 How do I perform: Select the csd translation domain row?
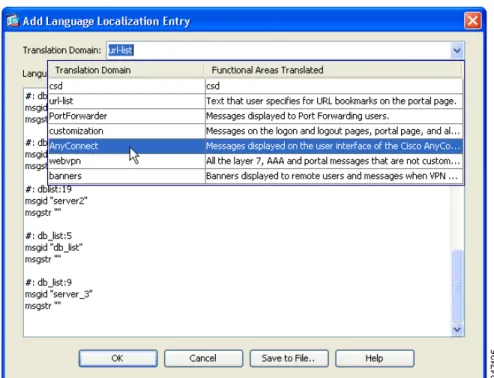click(x=256, y=86)
